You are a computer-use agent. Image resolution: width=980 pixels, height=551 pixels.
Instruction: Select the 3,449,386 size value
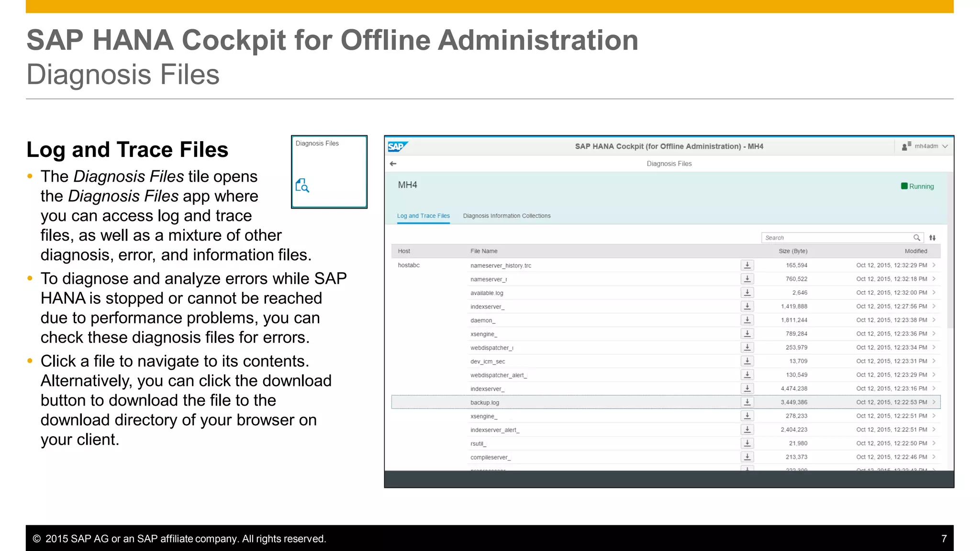click(x=794, y=402)
